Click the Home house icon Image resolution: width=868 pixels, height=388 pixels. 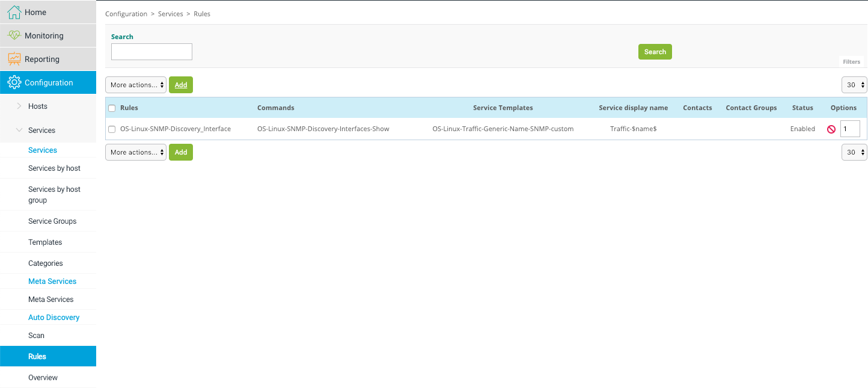point(14,12)
